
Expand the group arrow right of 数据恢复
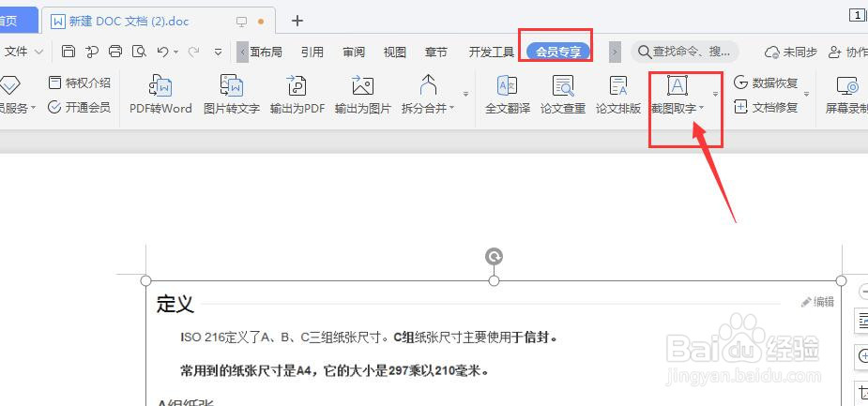(807, 94)
